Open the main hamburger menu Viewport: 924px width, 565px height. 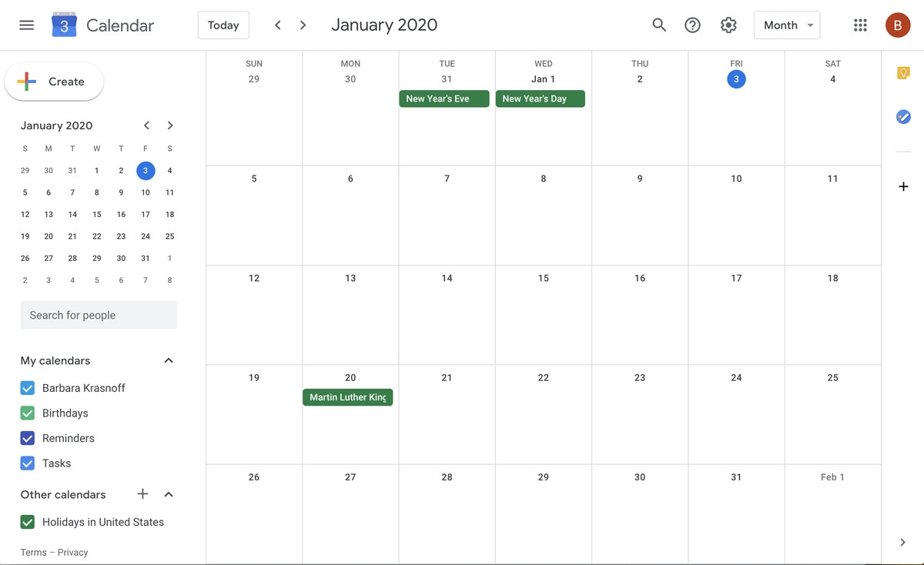[27, 25]
